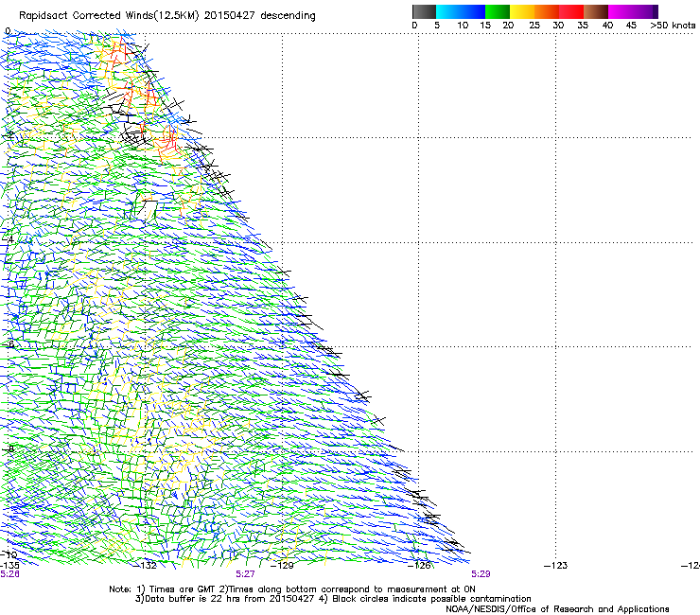This screenshot has width=700, height=615.
Task: Click the legend label '10'
Action: [x=463, y=26]
